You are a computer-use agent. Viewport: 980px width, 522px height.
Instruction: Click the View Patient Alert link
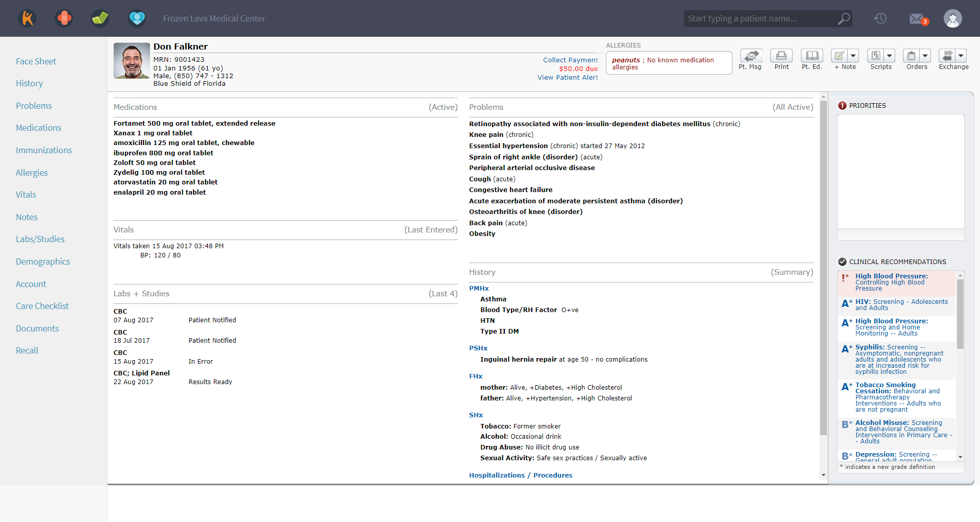point(568,78)
